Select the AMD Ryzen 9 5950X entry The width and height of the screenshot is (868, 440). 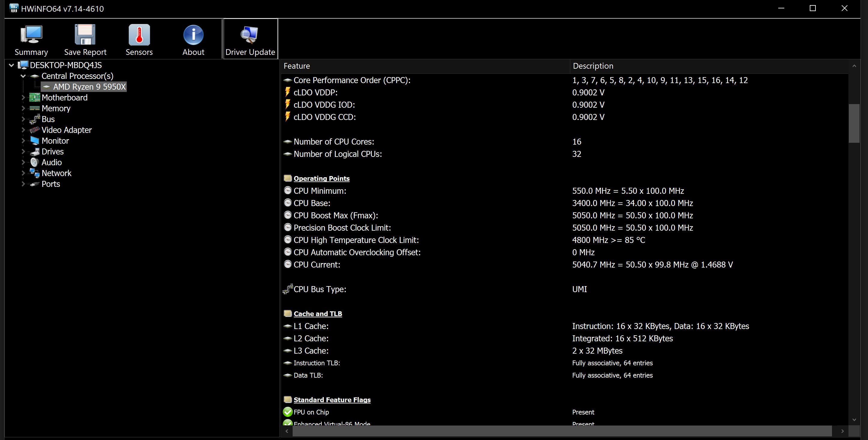point(89,87)
